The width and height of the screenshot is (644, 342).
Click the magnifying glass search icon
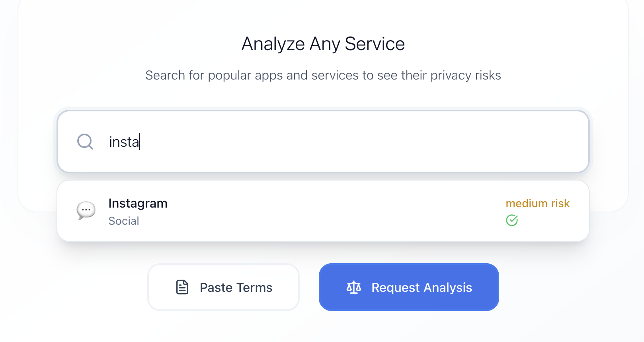point(85,142)
